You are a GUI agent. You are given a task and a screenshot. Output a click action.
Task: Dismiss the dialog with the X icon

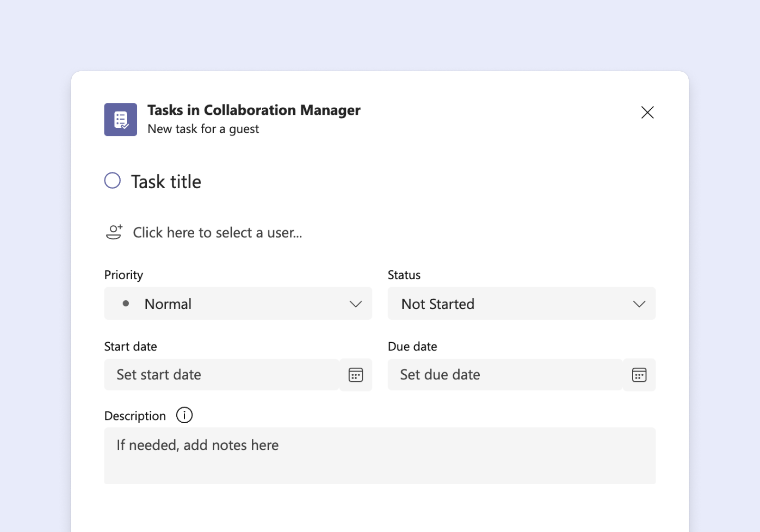pos(647,113)
